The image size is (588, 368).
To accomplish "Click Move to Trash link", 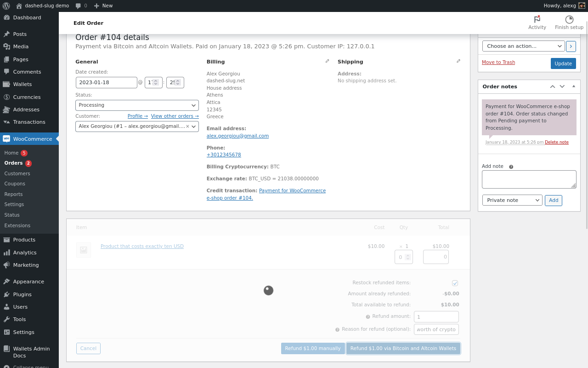I will click(498, 63).
